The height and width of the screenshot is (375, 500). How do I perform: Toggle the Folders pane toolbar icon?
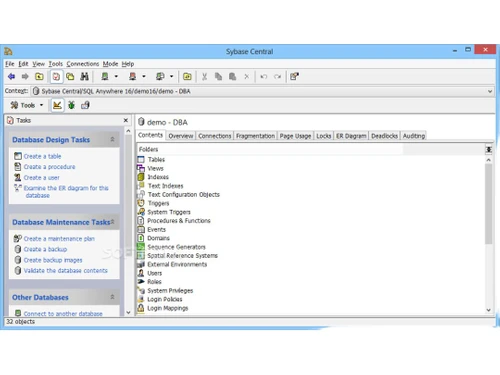pos(70,77)
